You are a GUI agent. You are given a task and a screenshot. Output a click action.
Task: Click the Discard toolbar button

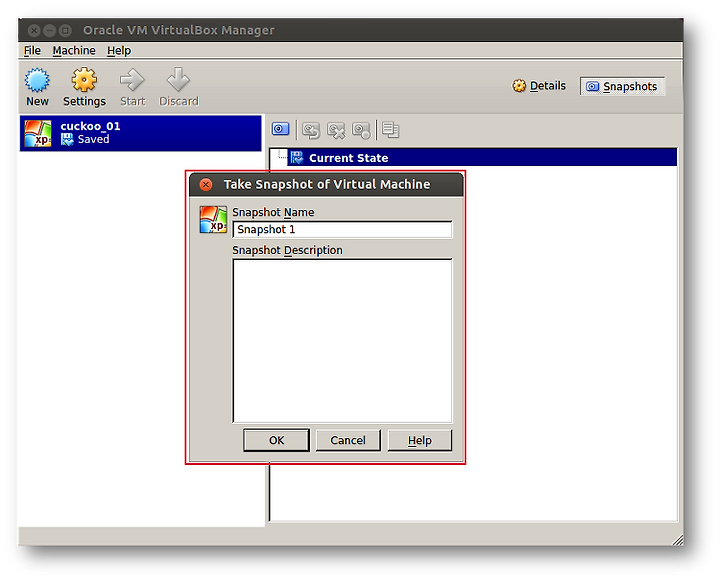click(178, 80)
